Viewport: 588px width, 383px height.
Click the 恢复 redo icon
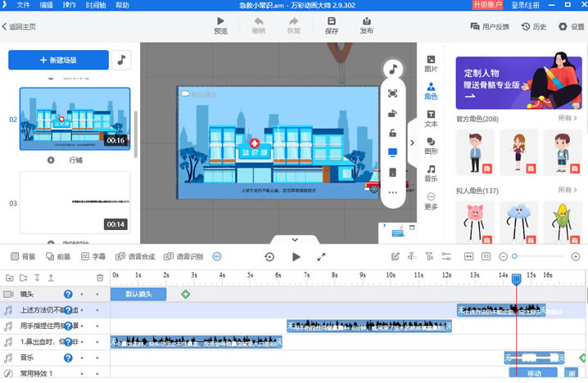[x=294, y=21]
